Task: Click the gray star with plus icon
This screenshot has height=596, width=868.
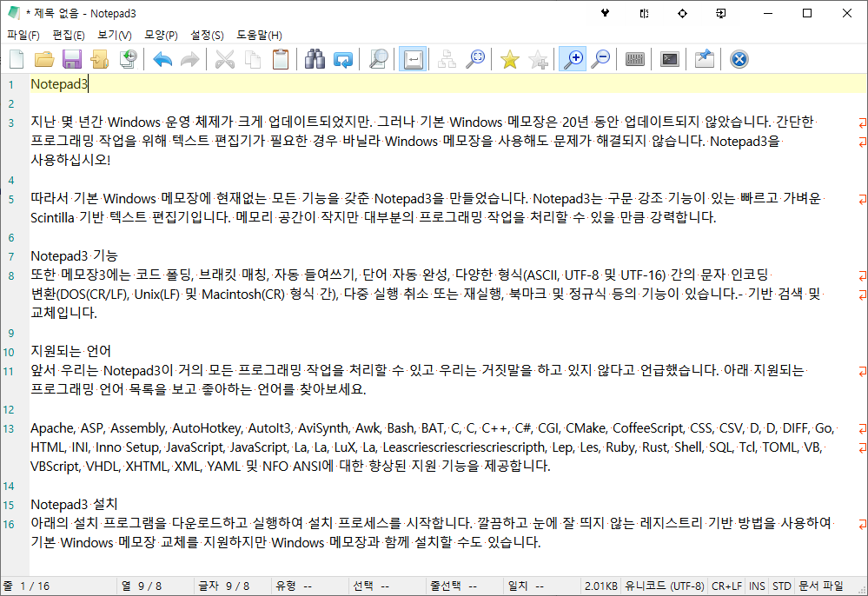Action: [x=538, y=59]
